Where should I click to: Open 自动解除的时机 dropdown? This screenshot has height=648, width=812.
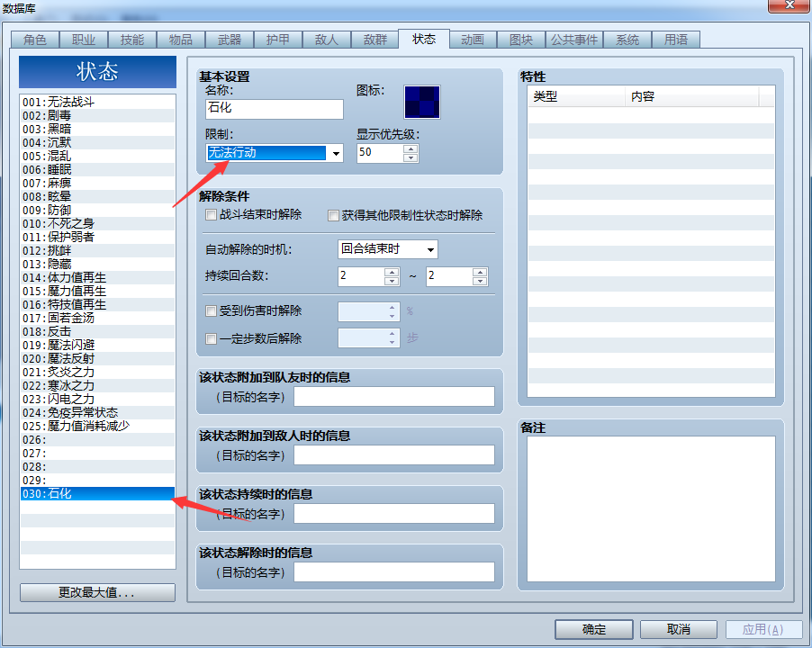pos(388,249)
